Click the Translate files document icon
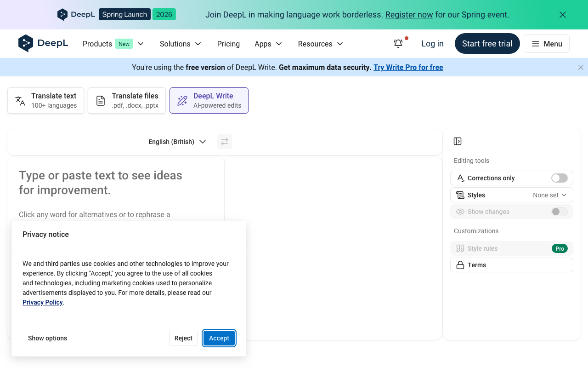Image resolution: width=588 pixels, height=368 pixels. 100,100
